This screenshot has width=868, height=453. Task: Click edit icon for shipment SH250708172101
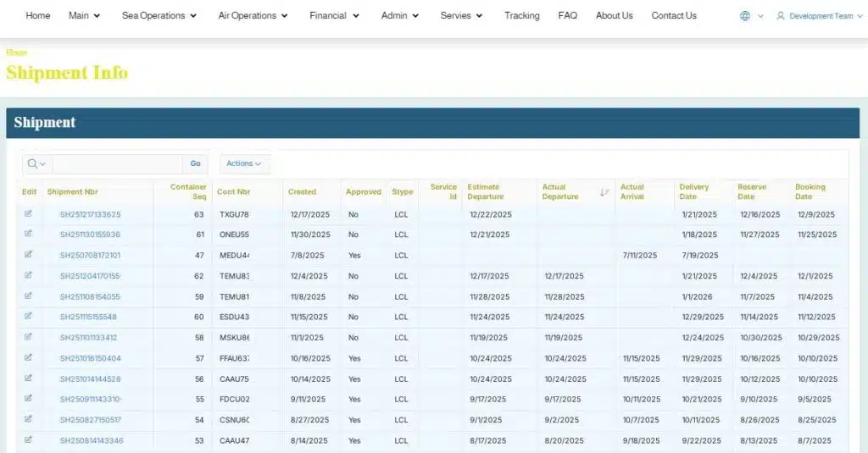(x=28, y=254)
